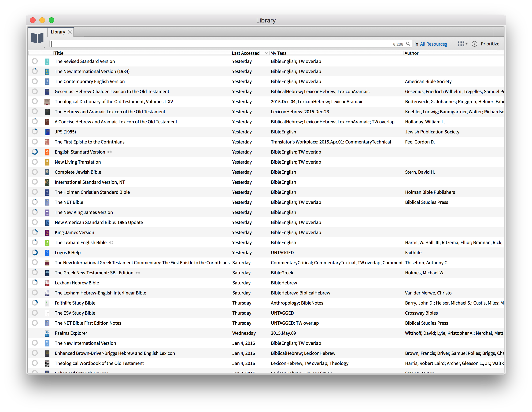Click the New King James Version cover icon
Image resolution: width=532 pixels, height=412 pixels.
[x=47, y=213]
